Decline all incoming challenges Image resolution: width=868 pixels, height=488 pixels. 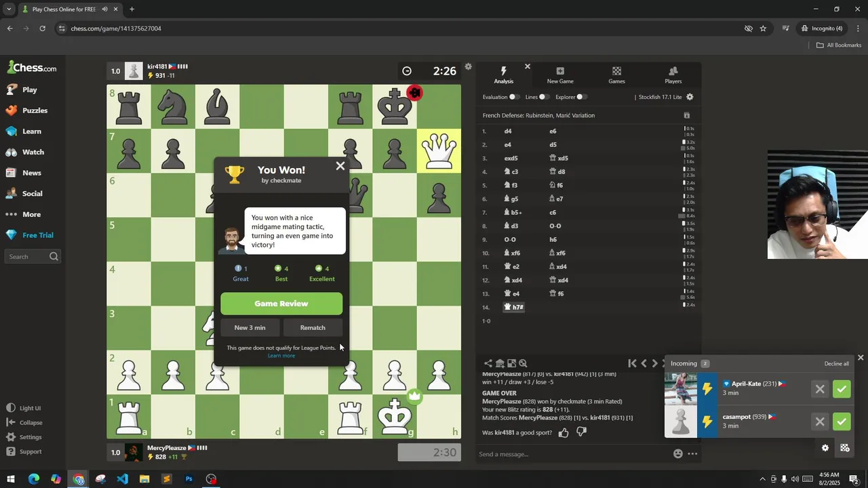coord(836,364)
